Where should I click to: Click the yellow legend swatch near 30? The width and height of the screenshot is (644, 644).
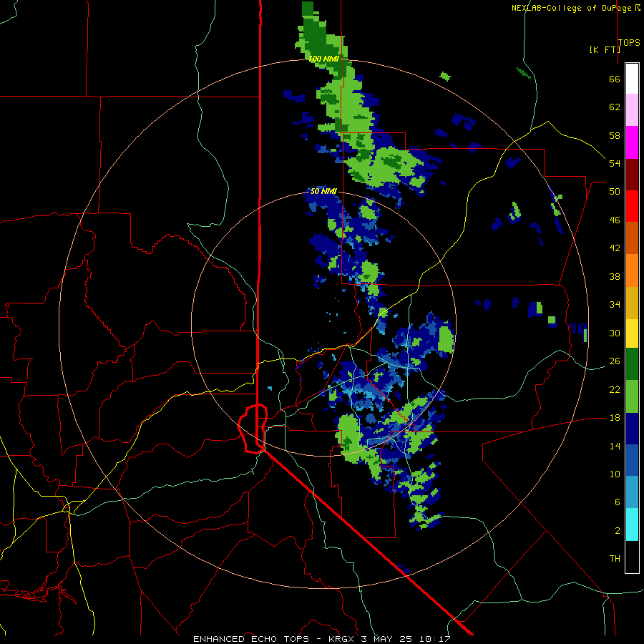coord(632,333)
